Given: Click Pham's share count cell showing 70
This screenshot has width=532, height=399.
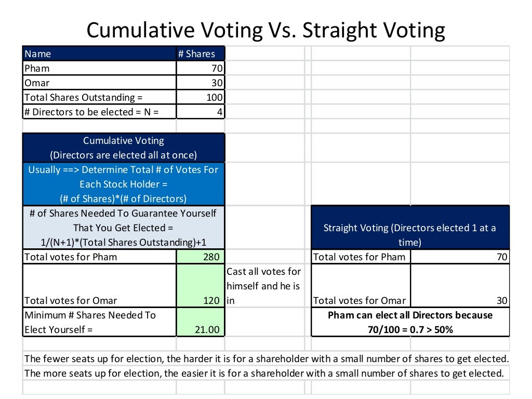Looking at the screenshot, I should pyautogui.click(x=201, y=68).
